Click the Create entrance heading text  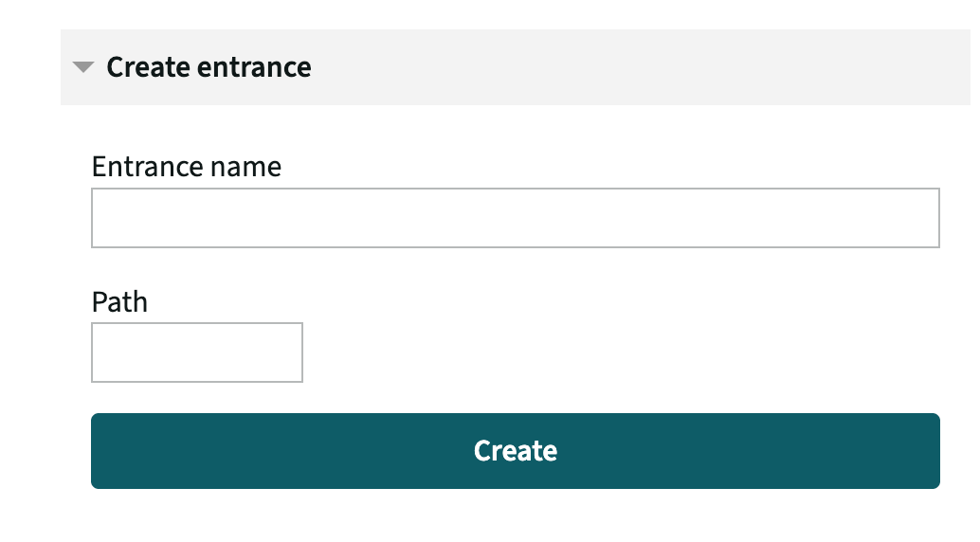[x=209, y=67]
